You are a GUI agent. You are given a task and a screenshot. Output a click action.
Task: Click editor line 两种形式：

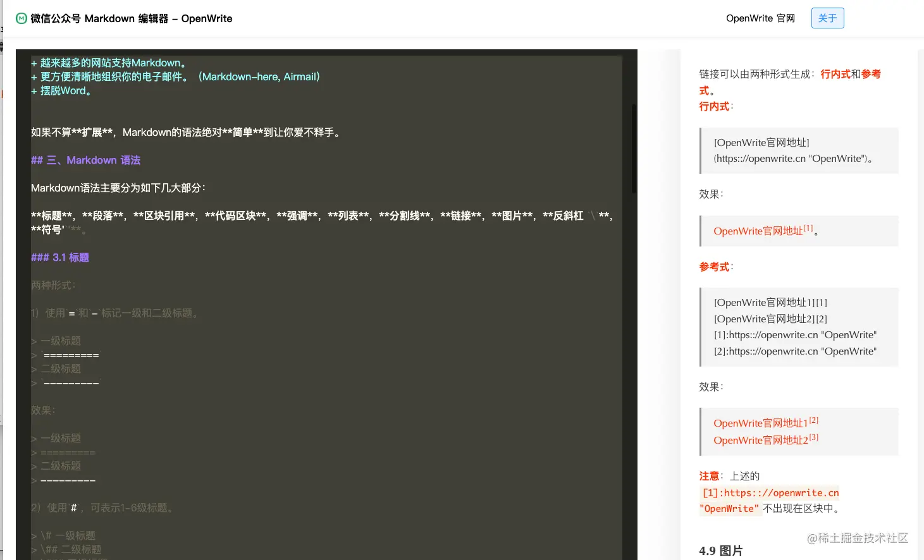53,285
